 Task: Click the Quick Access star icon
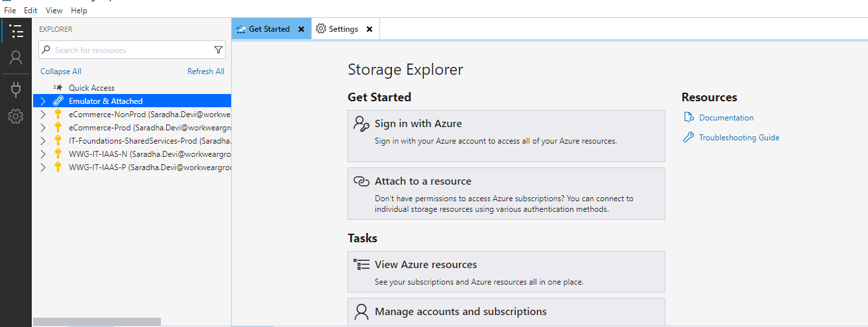(x=58, y=87)
